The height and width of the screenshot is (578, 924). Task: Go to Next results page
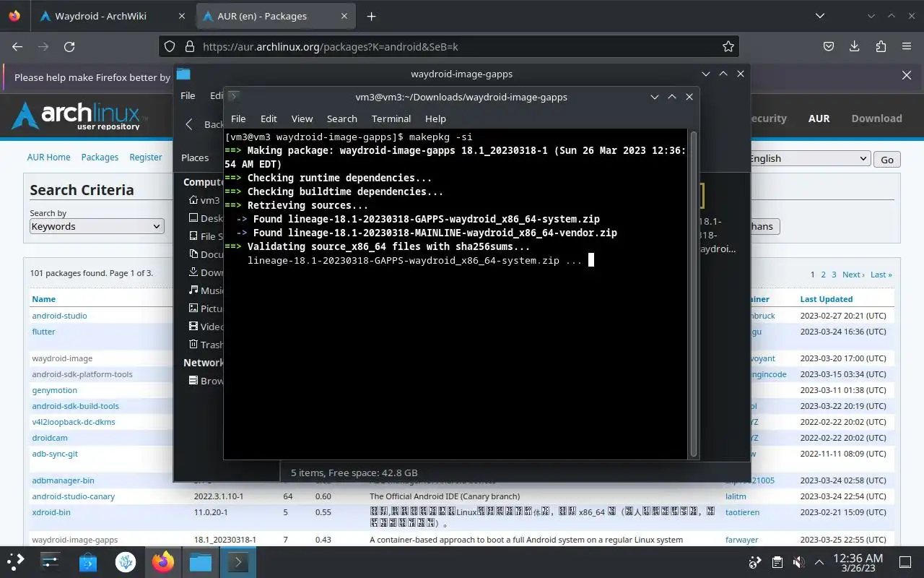point(853,275)
